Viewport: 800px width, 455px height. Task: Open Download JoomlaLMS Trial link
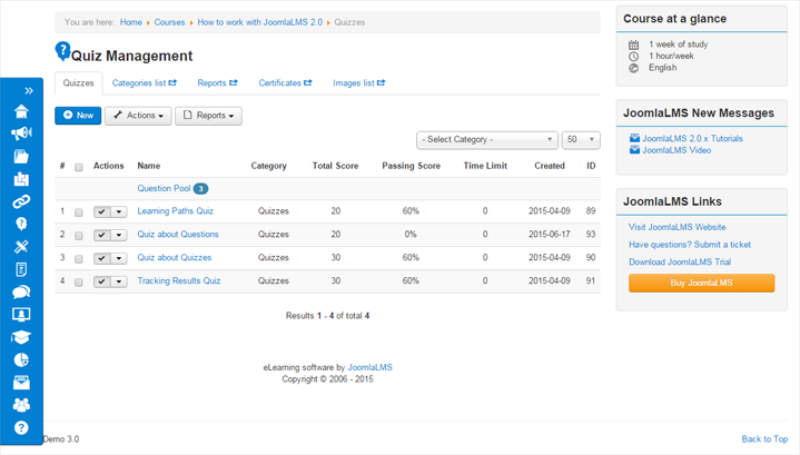coord(680,262)
